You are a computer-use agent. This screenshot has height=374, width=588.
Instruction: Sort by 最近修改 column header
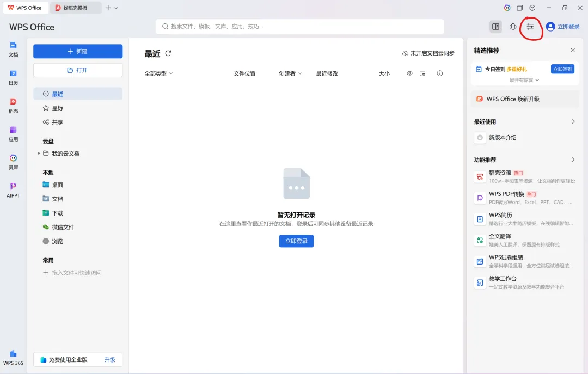click(x=327, y=73)
